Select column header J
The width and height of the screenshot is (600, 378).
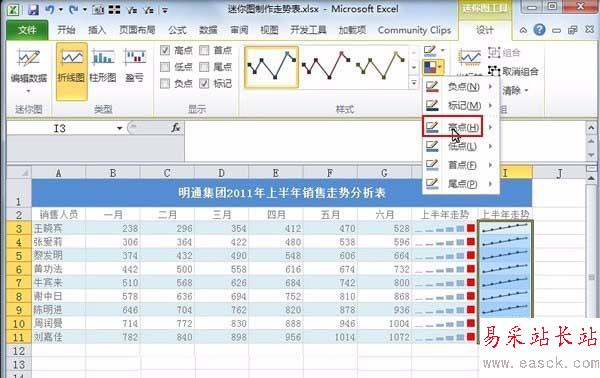coord(559,173)
